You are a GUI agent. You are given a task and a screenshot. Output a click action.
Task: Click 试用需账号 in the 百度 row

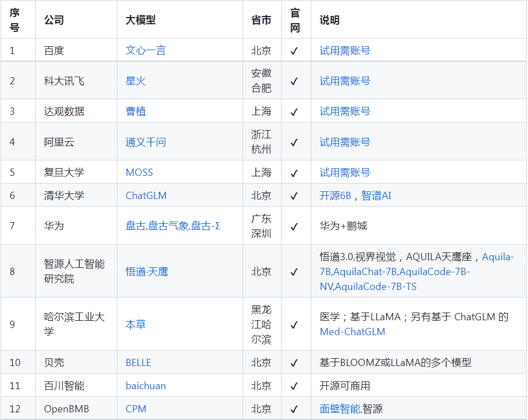(344, 51)
